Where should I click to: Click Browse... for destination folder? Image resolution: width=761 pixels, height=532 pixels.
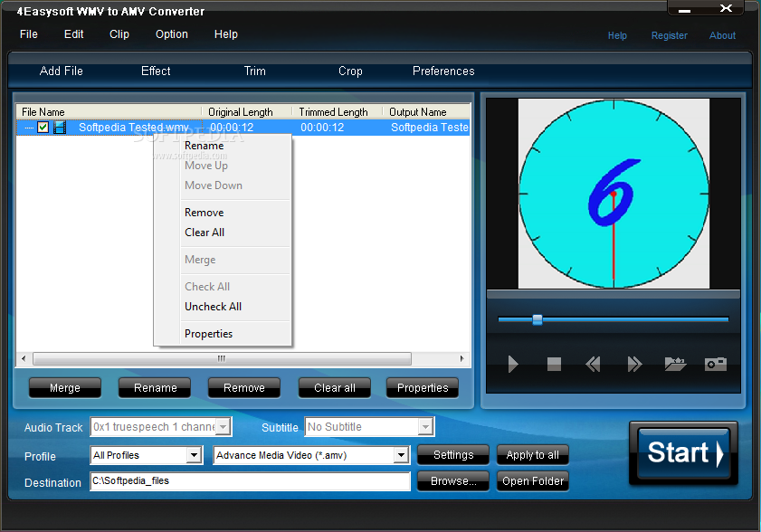point(453,481)
